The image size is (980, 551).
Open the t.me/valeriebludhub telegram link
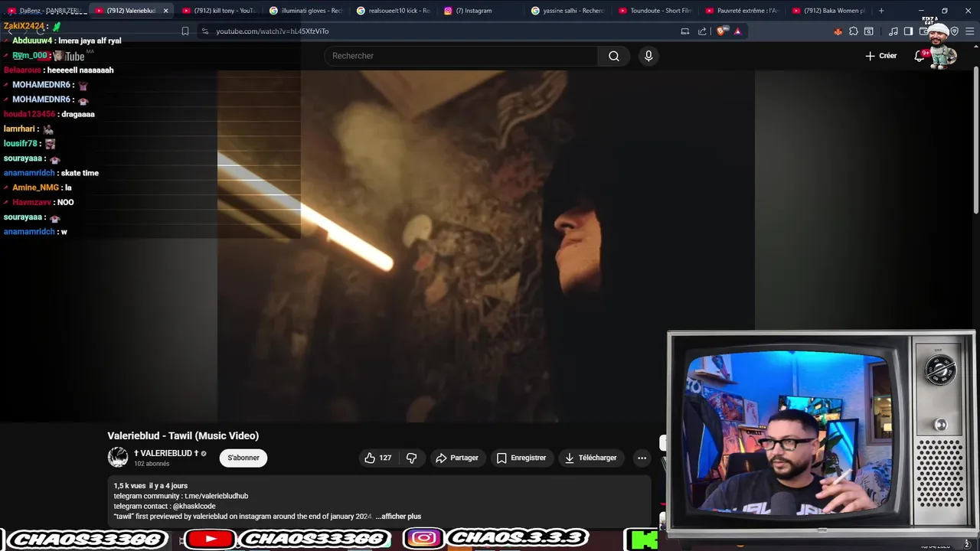point(216,496)
